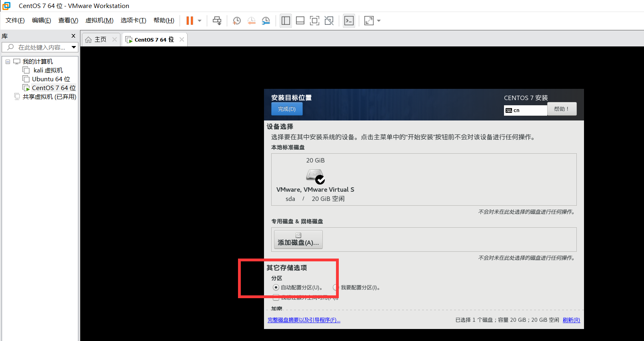Click the 完成(D) button
Image resolution: width=644 pixels, height=341 pixels.
pyautogui.click(x=287, y=109)
